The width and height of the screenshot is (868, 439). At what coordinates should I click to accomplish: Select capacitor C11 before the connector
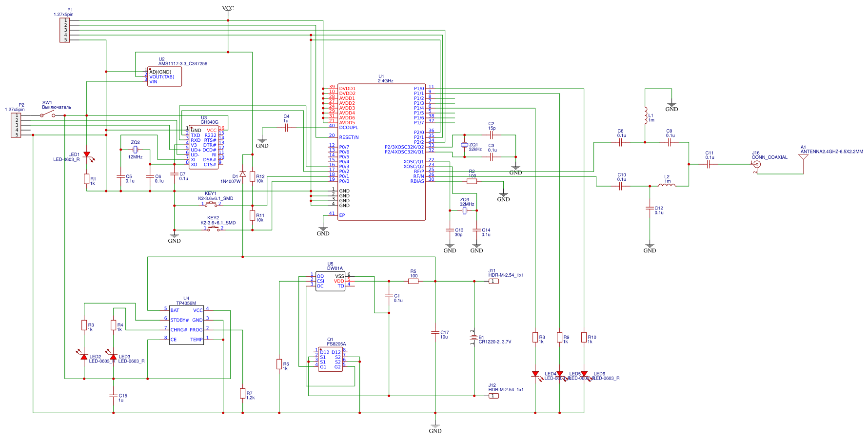(708, 164)
